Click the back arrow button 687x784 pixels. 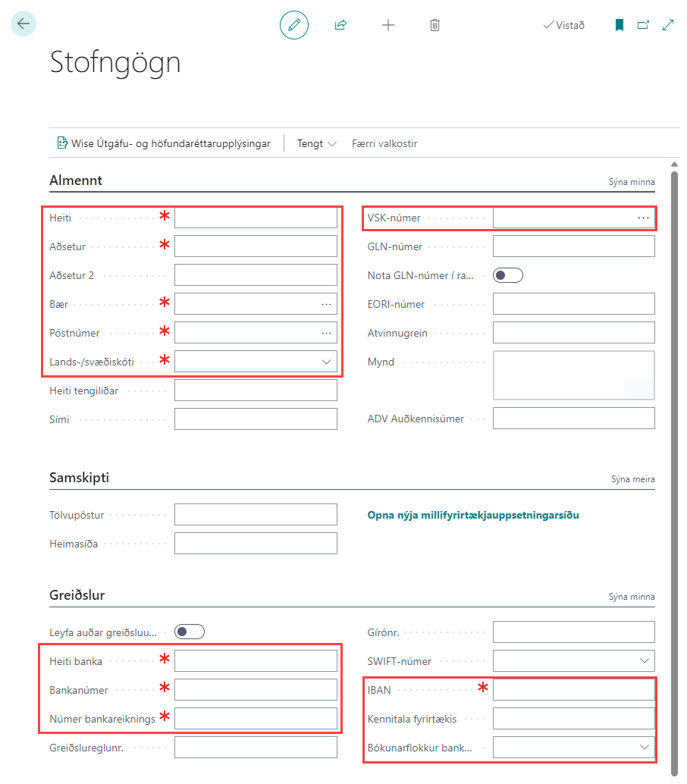(24, 24)
